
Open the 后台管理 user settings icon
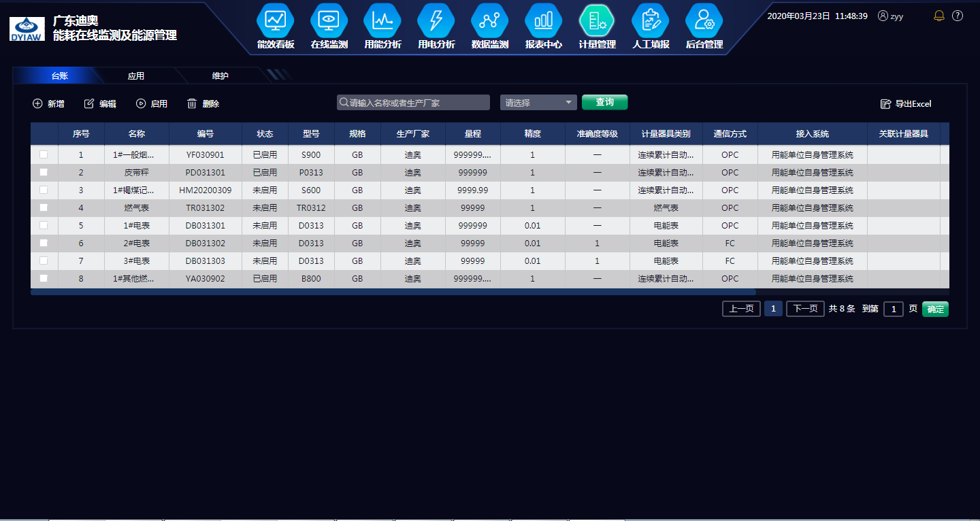click(x=704, y=21)
